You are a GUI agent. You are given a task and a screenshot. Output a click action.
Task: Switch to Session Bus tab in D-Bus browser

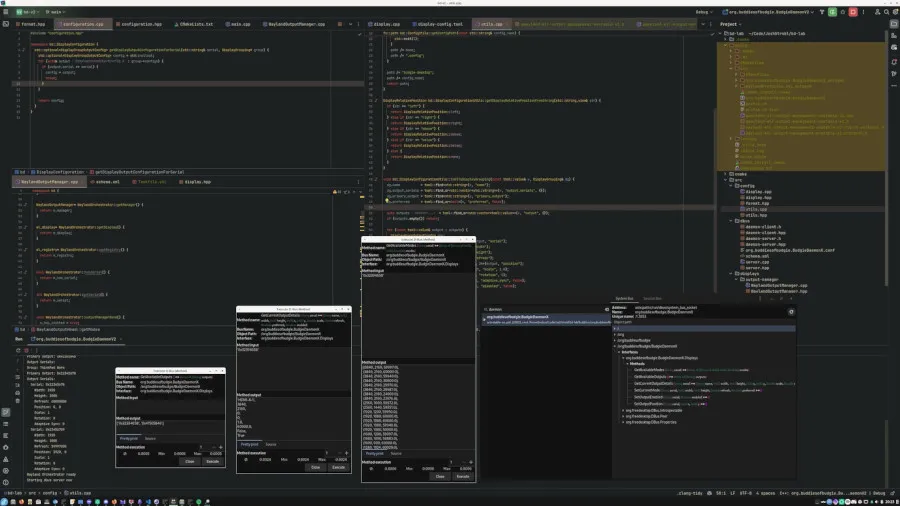(x=652, y=299)
